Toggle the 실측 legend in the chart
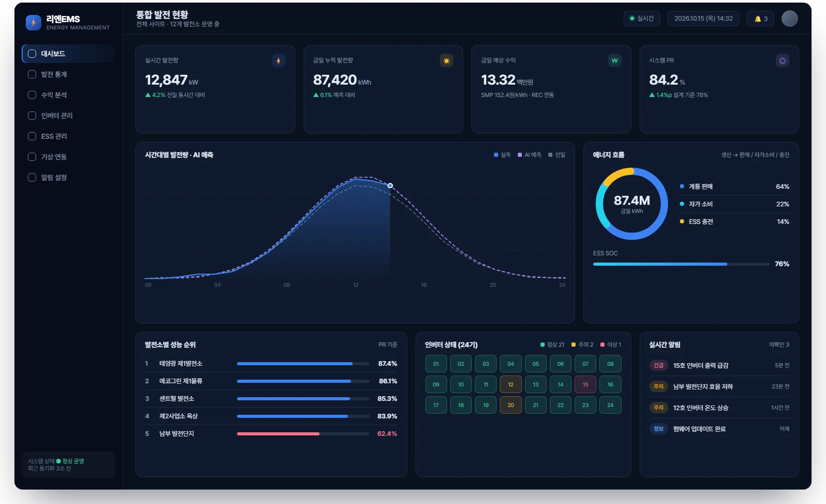Viewport: 826px width, 504px height. (x=502, y=155)
